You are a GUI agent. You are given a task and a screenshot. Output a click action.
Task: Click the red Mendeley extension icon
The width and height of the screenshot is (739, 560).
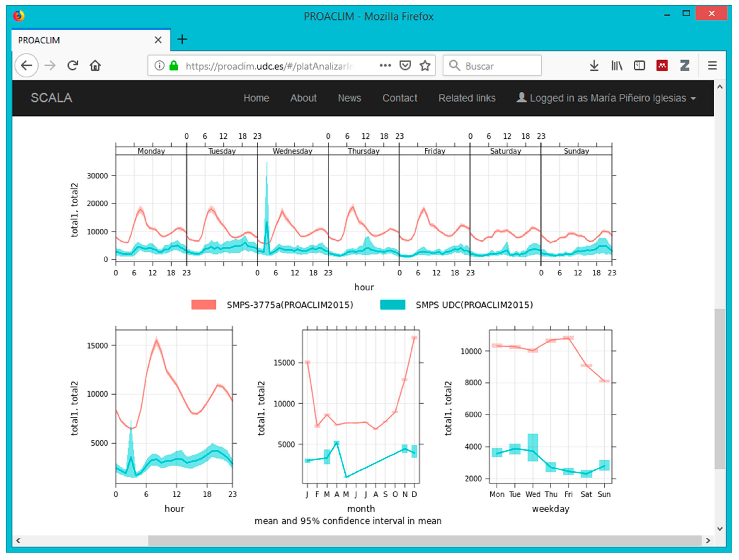(662, 65)
